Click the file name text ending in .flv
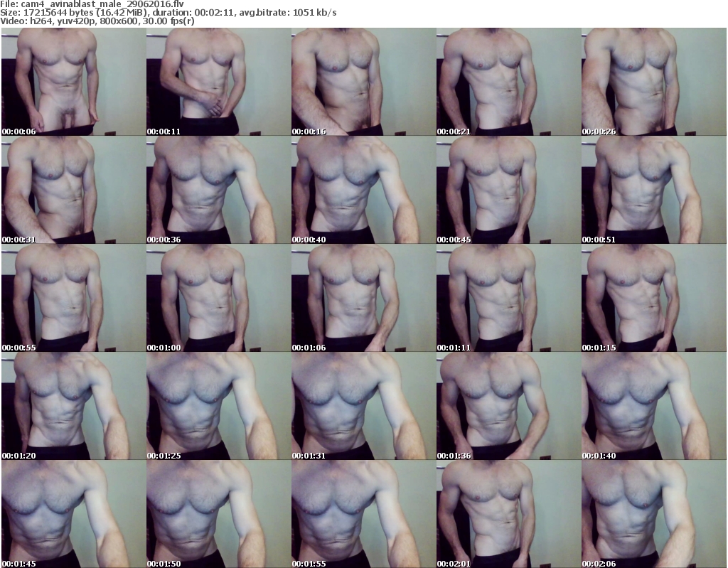 pyautogui.click(x=102, y=4)
